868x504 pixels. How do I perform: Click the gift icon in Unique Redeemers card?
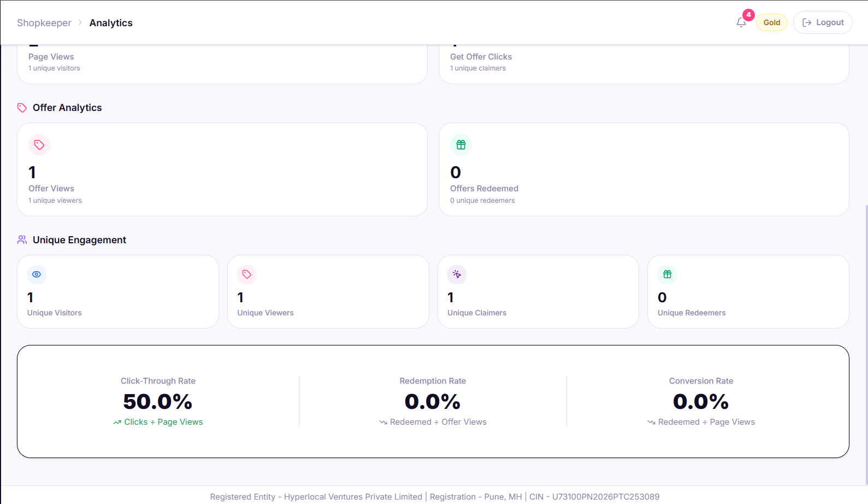point(668,274)
